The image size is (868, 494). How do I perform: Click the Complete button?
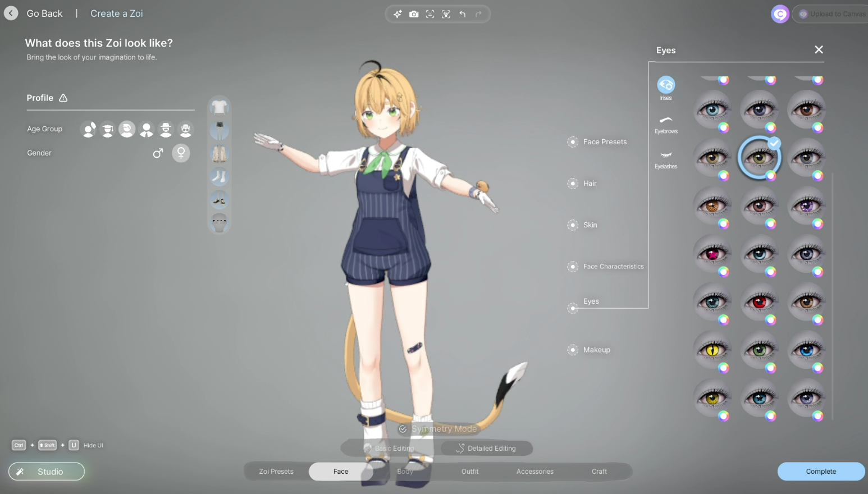[821, 472]
